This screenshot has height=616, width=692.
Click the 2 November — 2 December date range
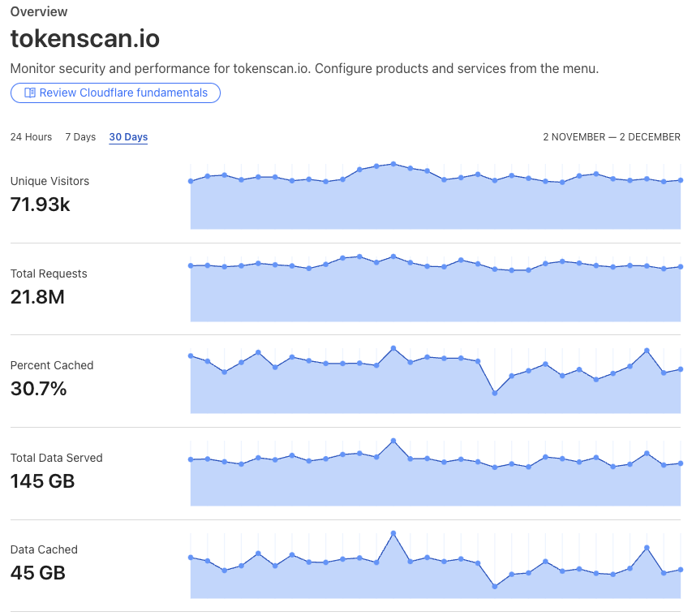(x=612, y=137)
